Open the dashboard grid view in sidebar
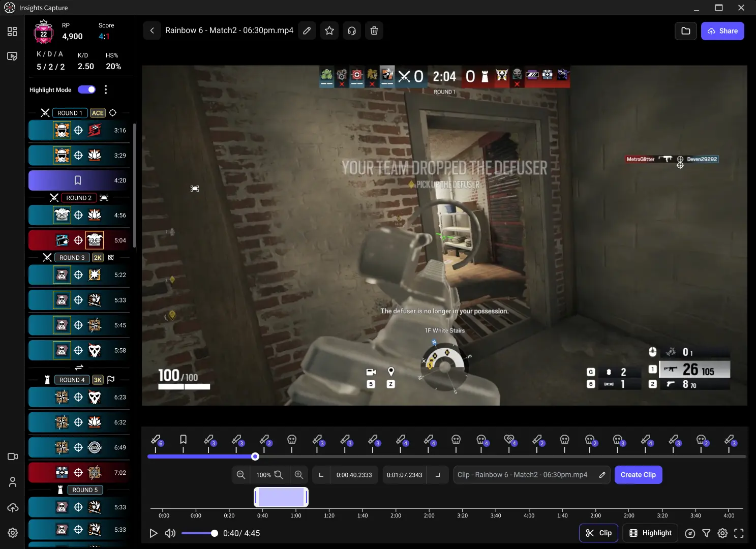This screenshot has width=756, height=549. [12, 32]
